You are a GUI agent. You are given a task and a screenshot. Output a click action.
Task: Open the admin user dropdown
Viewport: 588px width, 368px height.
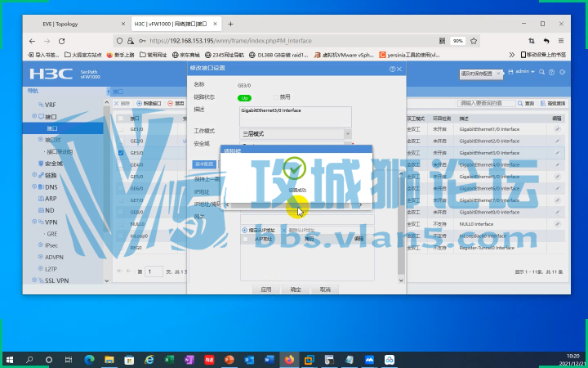point(525,71)
